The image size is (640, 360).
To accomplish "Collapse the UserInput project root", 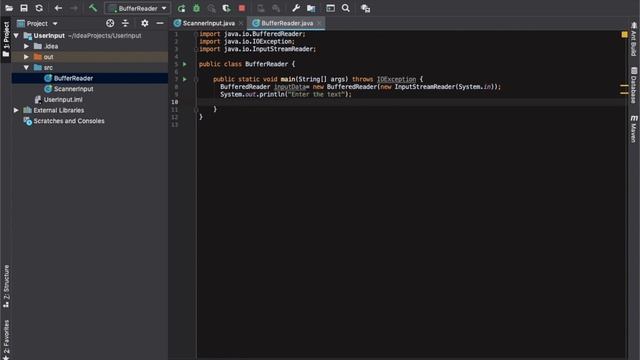I will [16, 36].
